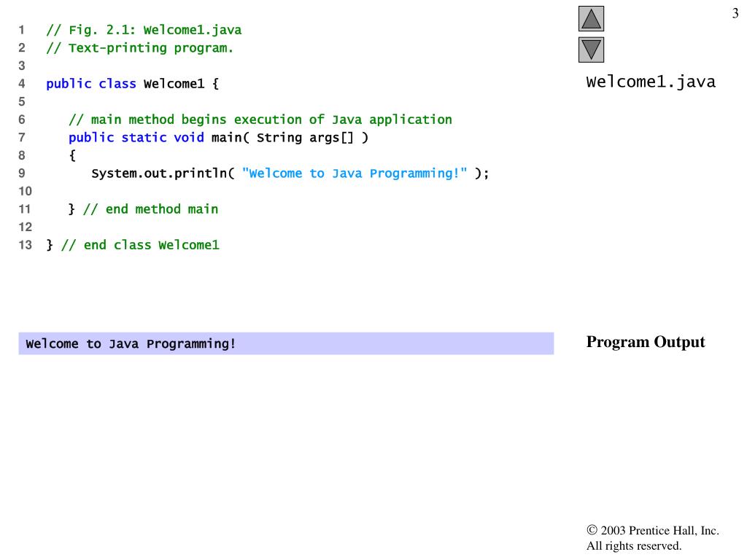Click the slide page number 3

[735, 13]
